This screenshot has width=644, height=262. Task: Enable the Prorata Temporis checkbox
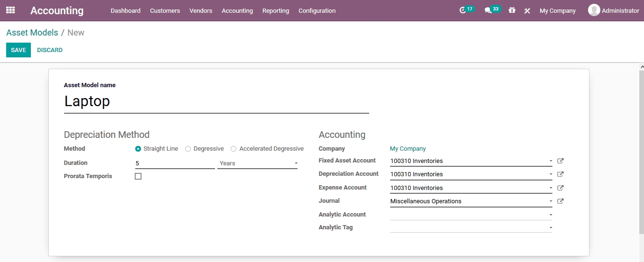[138, 176]
